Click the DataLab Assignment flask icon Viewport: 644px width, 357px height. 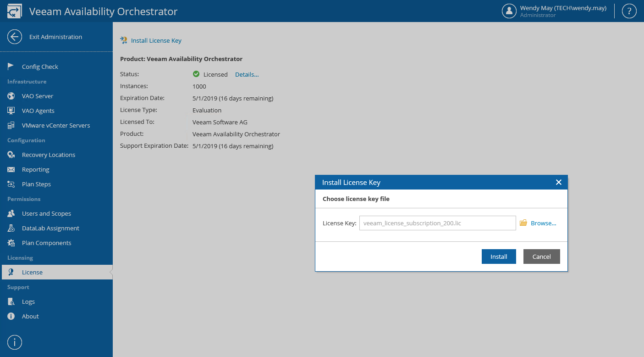click(11, 228)
